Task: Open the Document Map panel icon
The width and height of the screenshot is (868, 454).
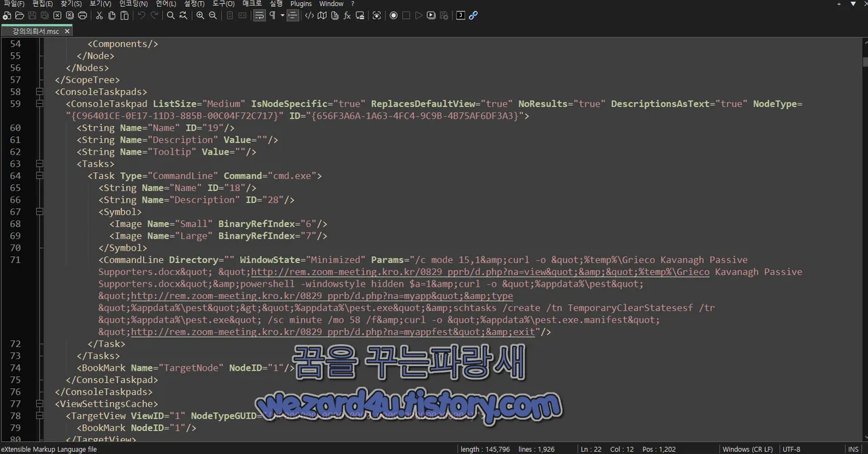Action: point(322,15)
